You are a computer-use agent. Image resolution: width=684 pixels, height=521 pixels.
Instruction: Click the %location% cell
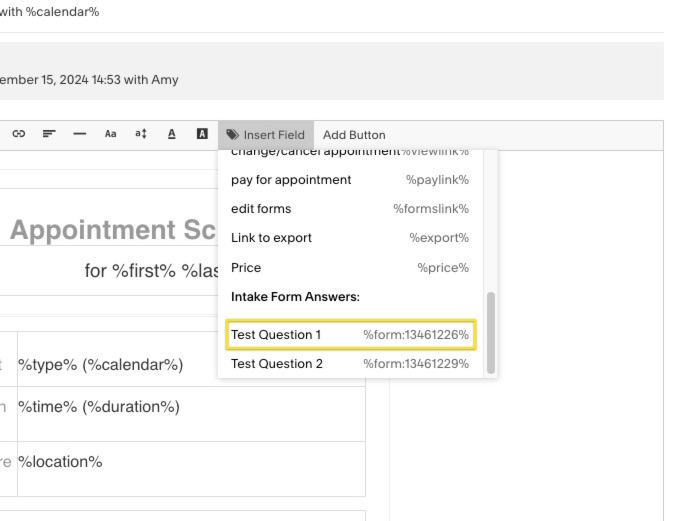191,469
